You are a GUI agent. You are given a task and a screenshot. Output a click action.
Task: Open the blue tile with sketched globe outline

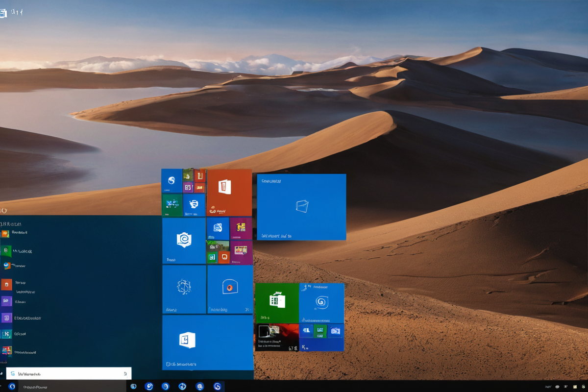(184, 289)
